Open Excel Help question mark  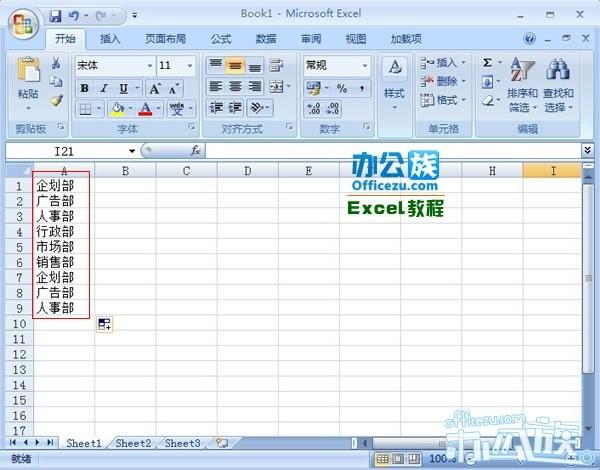(529, 39)
